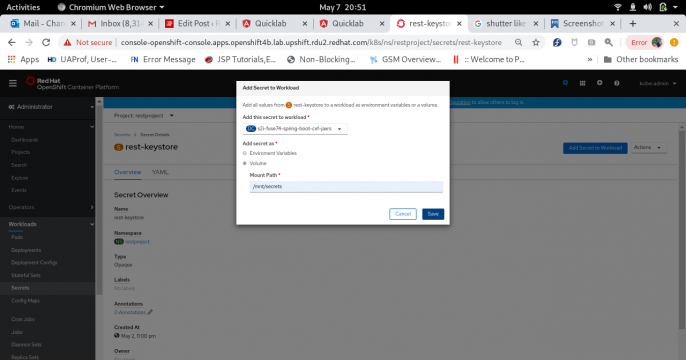Open the OpenShift application launcher grid icon

(582, 83)
